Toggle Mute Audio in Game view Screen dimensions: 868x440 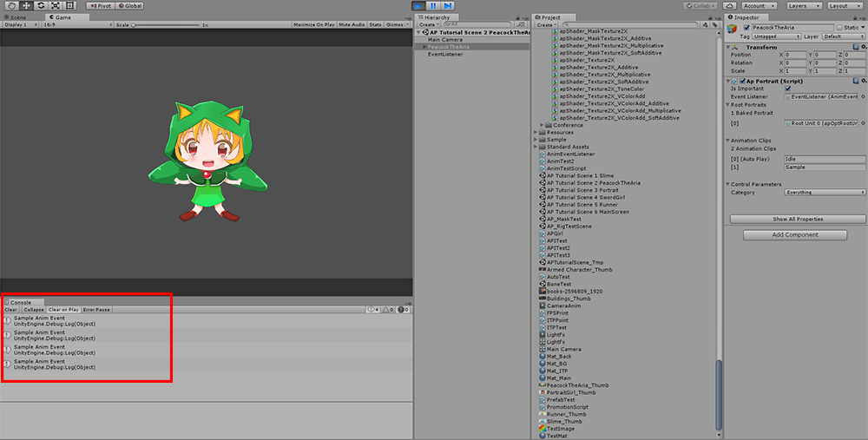coord(352,24)
